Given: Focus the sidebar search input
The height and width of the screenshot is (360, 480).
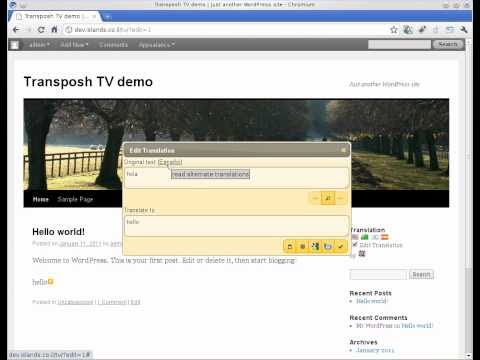Looking at the screenshot, I should (x=378, y=275).
